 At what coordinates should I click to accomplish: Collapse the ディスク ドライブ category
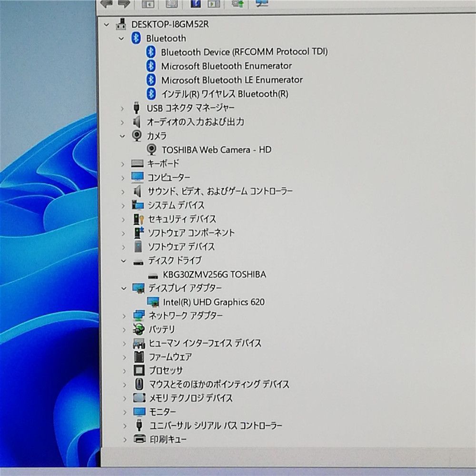[123, 261]
